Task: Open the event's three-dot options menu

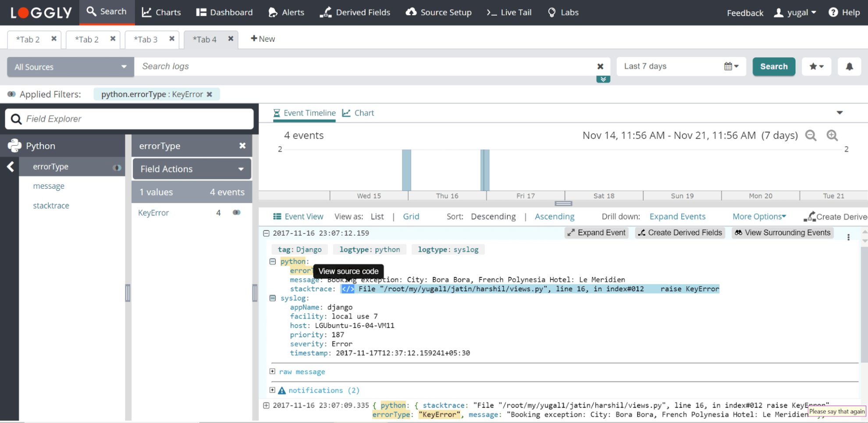Action: [x=848, y=237]
